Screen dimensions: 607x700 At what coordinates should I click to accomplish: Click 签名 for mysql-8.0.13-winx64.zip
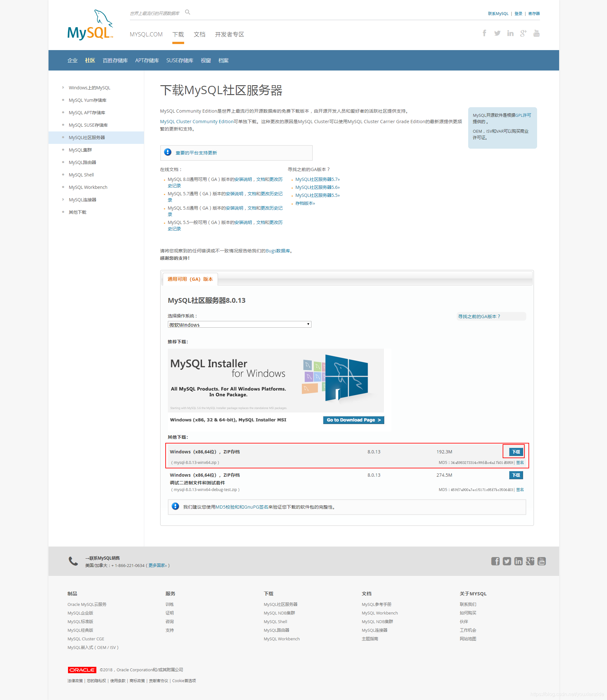click(520, 463)
